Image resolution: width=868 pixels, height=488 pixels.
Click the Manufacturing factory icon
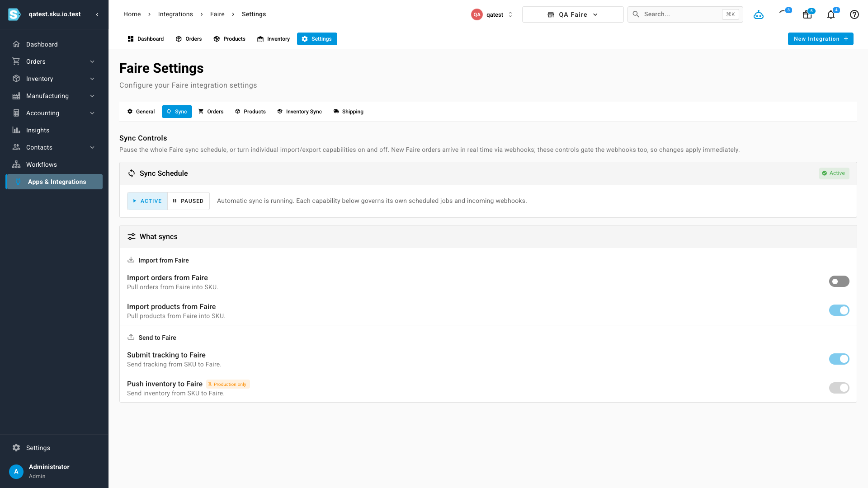pyautogui.click(x=16, y=96)
